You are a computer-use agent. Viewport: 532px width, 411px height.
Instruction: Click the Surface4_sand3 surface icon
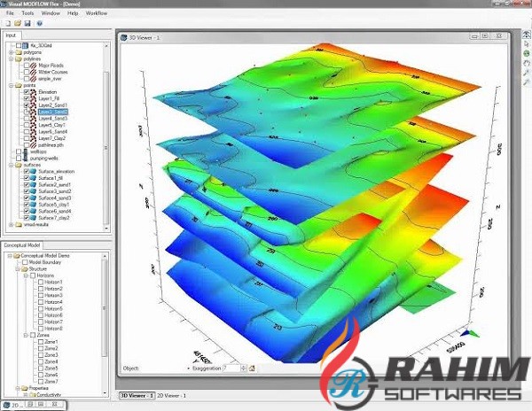click(34, 198)
